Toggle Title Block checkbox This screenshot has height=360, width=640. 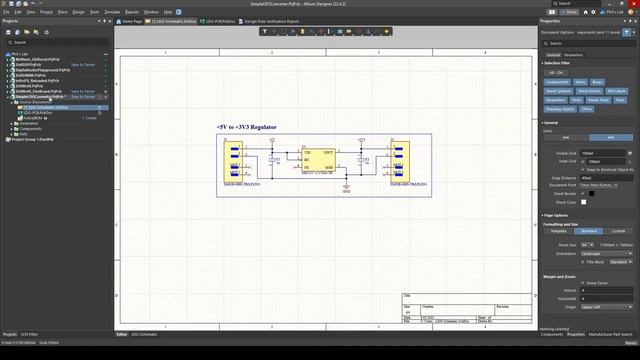[583, 262]
